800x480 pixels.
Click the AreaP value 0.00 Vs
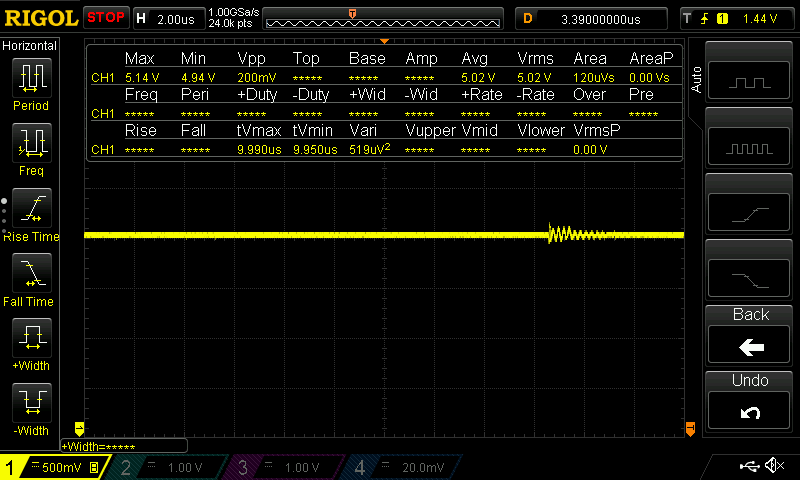(x=649, y=78)
